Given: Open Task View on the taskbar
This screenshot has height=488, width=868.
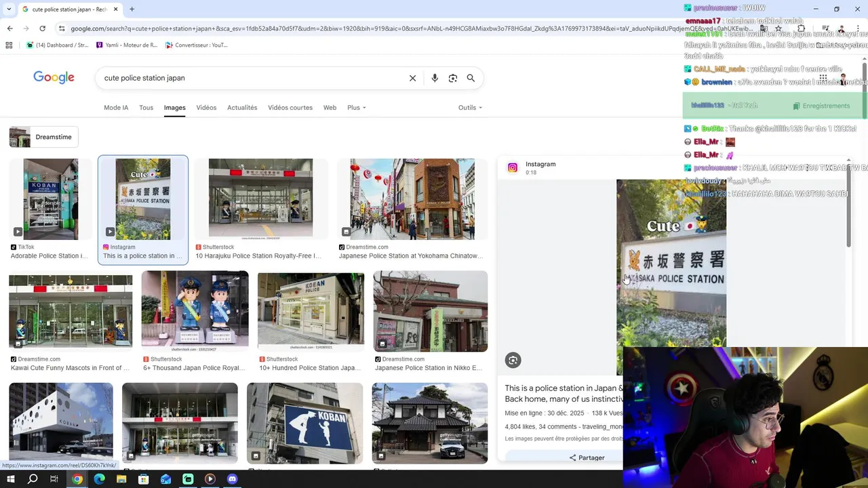Looking at the screenshot, I should 54,479.
